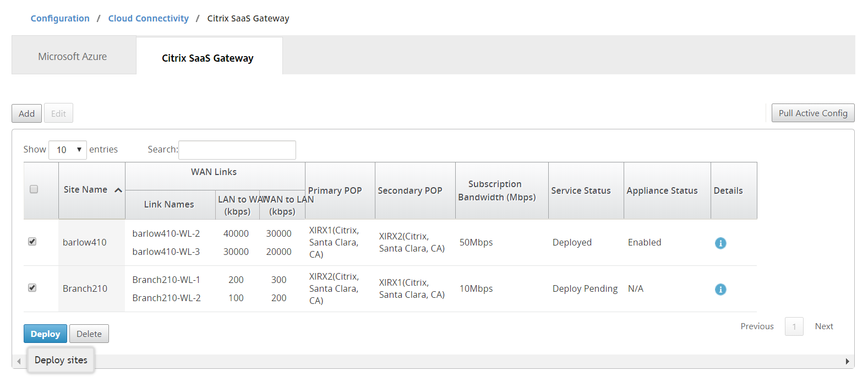Uncheck the Branch210 row checkbox

click(32, 288)
